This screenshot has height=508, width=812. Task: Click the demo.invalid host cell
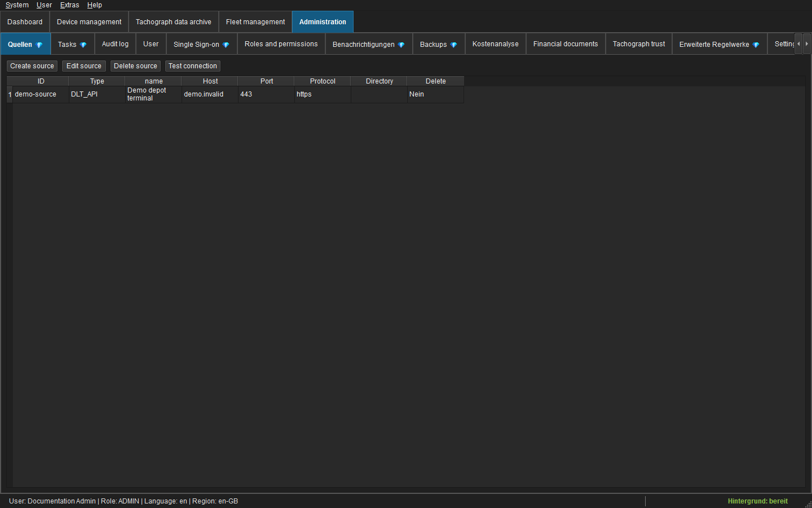point(210,94)
